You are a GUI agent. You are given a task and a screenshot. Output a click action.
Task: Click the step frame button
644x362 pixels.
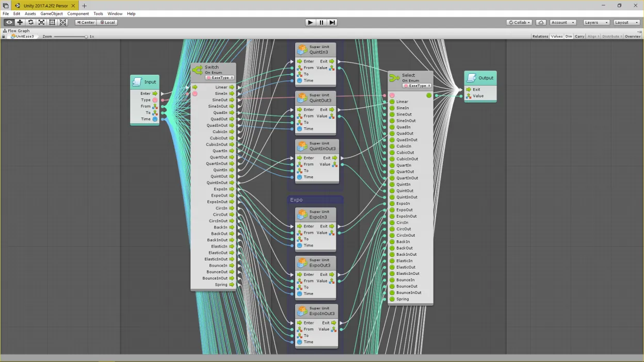click(332, 22)
